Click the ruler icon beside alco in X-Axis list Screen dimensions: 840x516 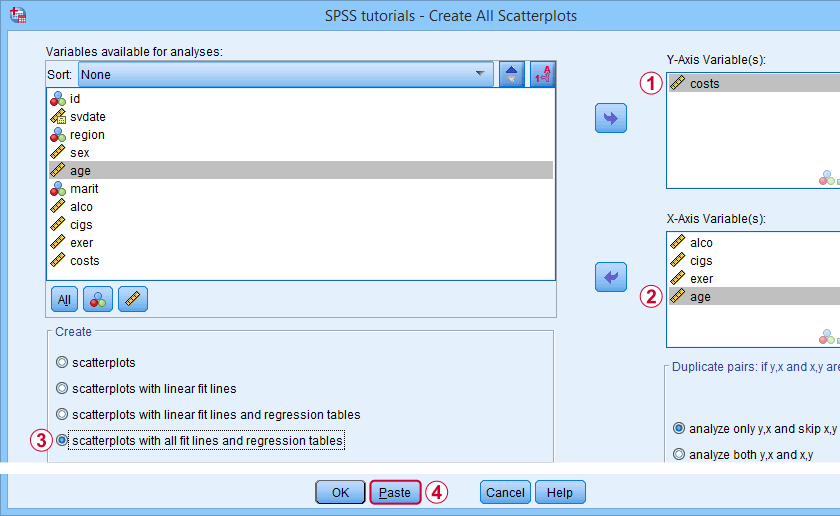(678, 242)
